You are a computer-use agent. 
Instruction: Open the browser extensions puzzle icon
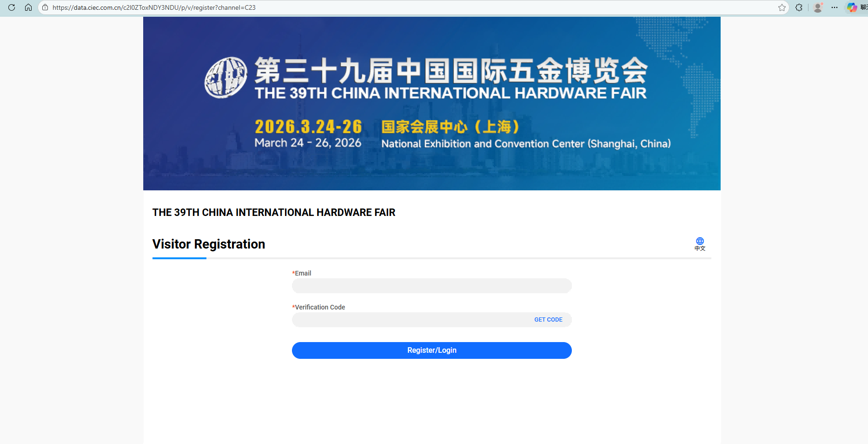(799, 7)
